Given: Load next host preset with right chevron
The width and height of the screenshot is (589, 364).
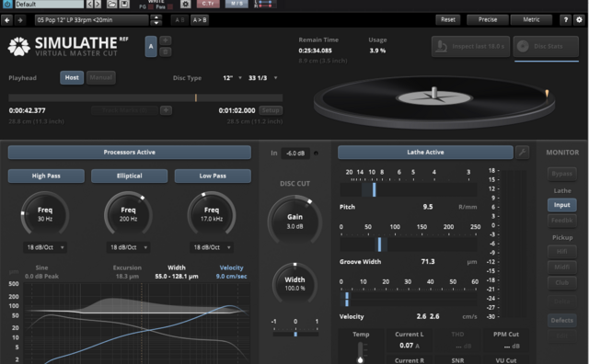Looking at the screenshot, I should [x=98, y=4].
